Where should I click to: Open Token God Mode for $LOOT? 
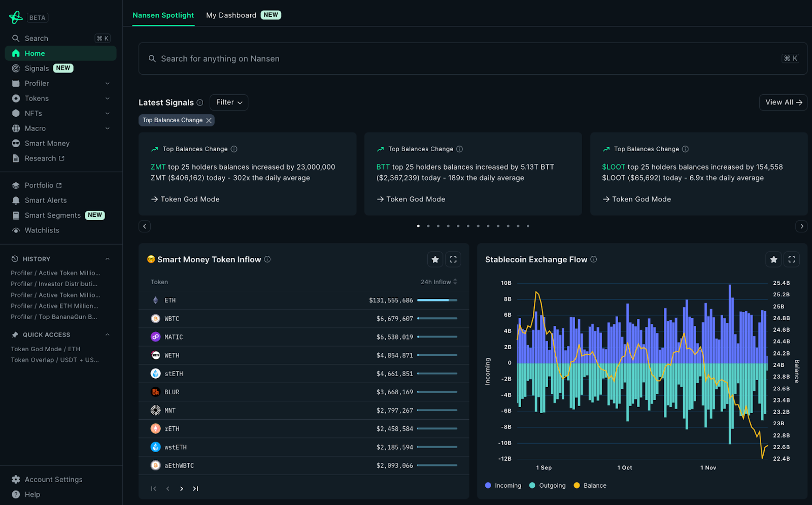(x=637, y=199)
